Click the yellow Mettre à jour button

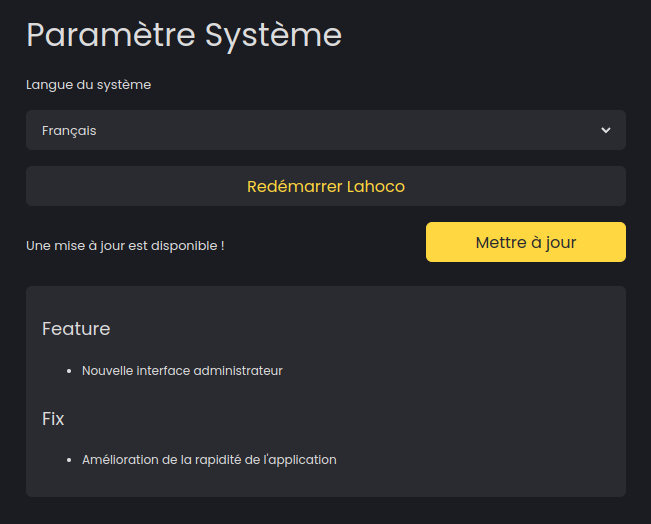pos(525,242)
